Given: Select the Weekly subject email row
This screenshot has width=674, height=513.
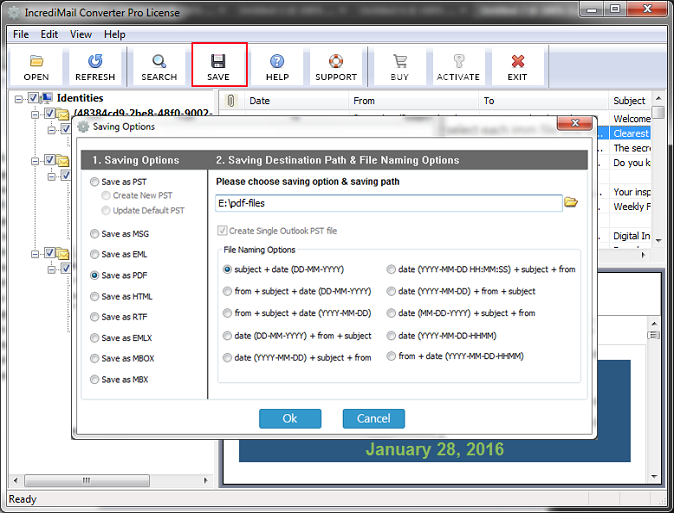Looking at the screenshot, I should 631,206.
